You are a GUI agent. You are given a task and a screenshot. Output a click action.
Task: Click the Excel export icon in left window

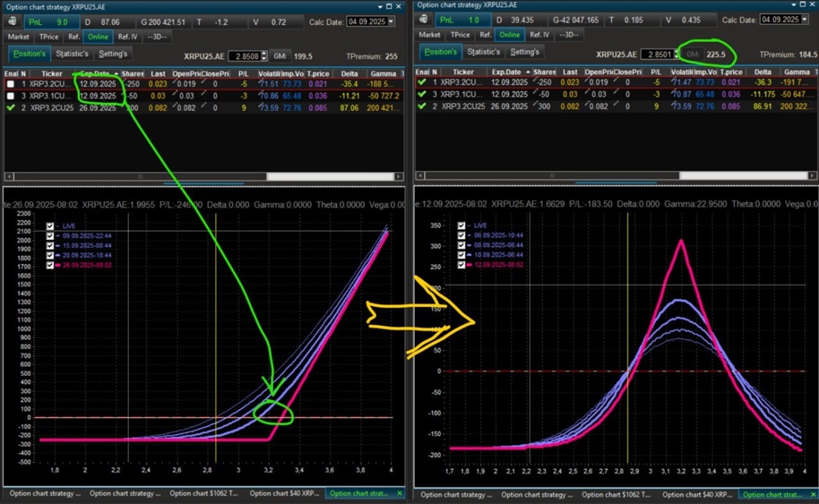[x=13, y=22]
